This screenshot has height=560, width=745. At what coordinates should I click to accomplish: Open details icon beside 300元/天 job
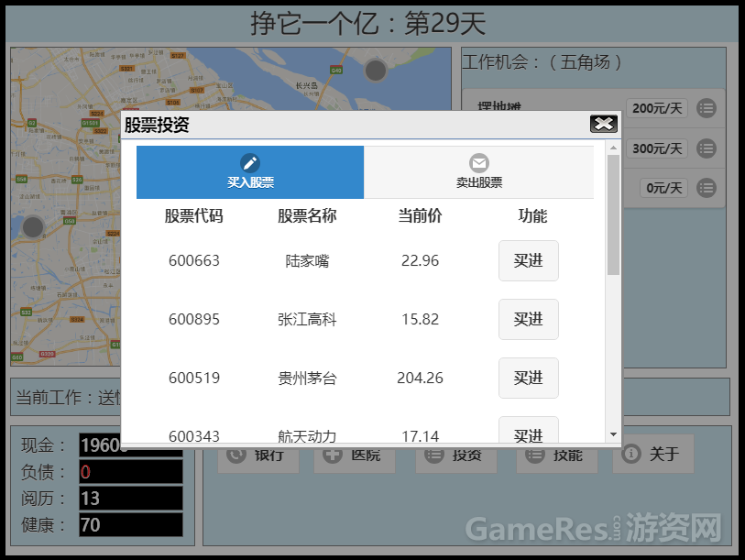pyautogui.click(x=706, y=148)
